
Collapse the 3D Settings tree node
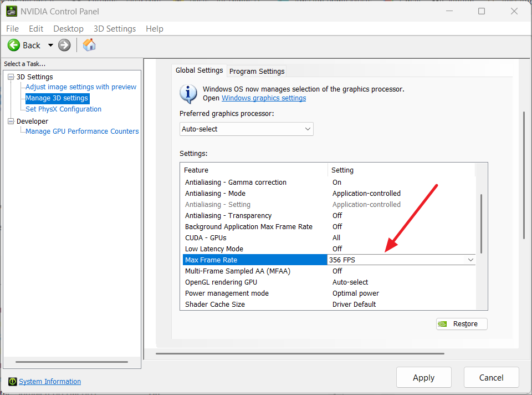pyautogui.click(x=11, y=77)
